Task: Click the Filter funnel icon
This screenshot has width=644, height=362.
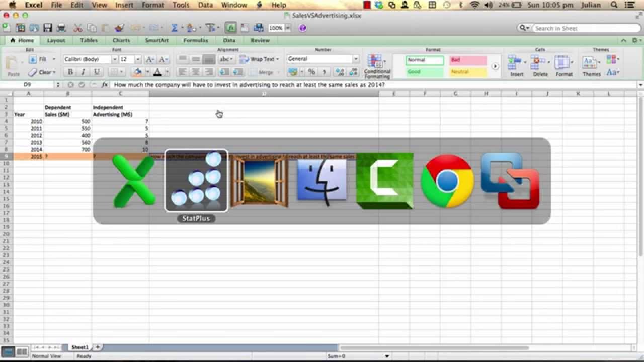Action: pyautogui.click(x=210, y=28)
